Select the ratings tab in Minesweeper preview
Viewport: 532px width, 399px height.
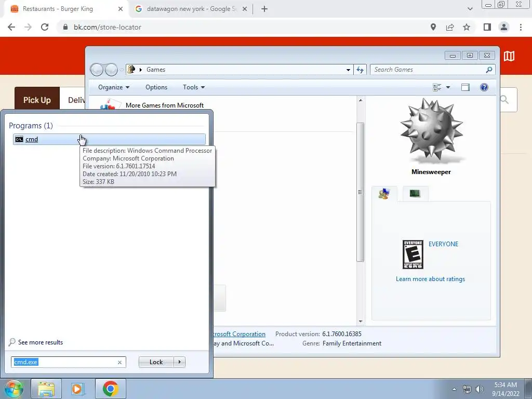pos(384,194)
